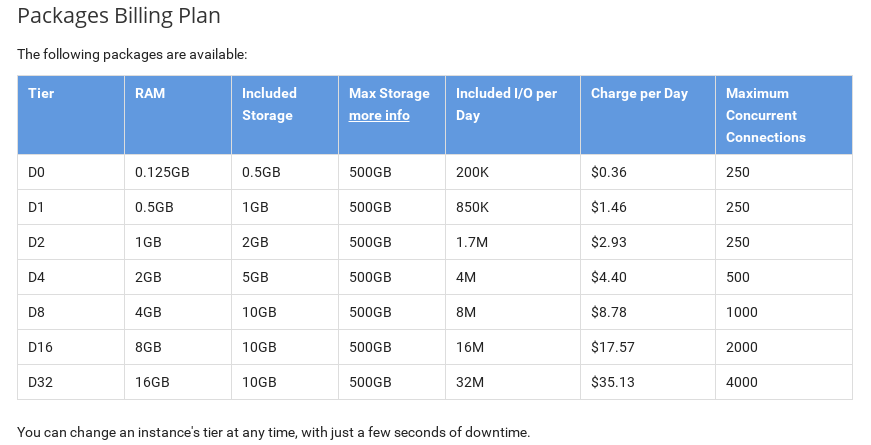Screen dimensions: 871x445
Task: Select the D32 tier cell
Action: [x=40, y=382]
